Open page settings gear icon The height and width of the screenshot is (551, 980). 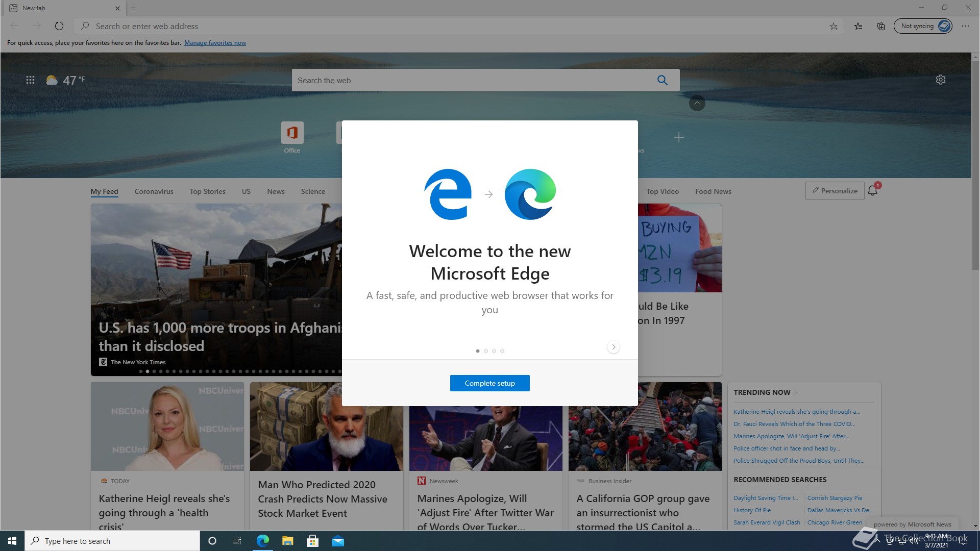point(941,80)
